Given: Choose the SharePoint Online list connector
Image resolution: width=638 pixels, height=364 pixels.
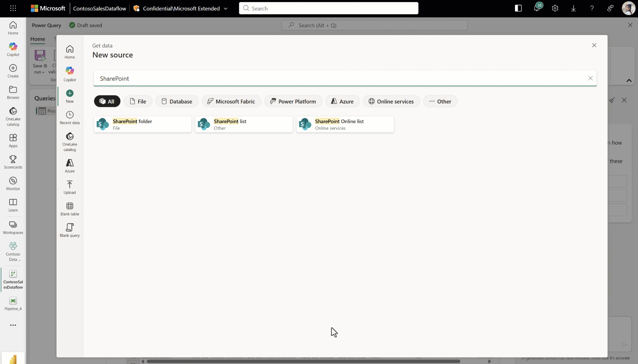Looking at the screenshot, I should point(345,124).
